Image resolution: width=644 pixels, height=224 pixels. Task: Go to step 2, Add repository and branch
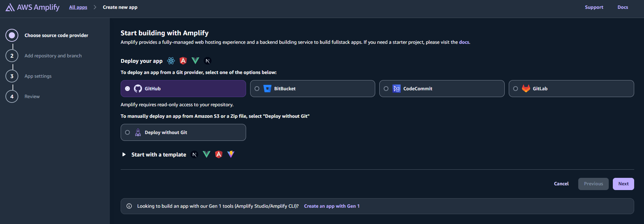pos(53,56)
